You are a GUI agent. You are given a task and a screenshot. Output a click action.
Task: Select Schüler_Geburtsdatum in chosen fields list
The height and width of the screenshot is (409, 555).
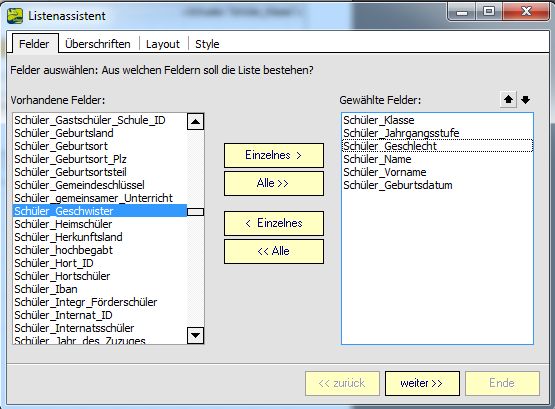coord(437,185)
